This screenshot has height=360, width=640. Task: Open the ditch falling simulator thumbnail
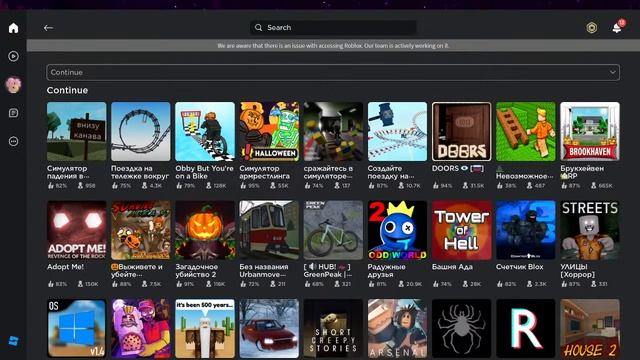76,131
